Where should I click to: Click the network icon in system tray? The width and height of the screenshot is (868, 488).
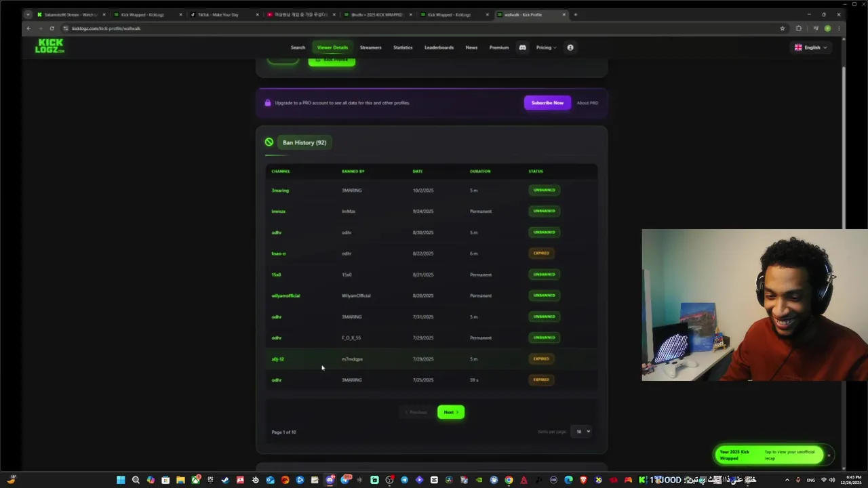[x=824, y=480]
